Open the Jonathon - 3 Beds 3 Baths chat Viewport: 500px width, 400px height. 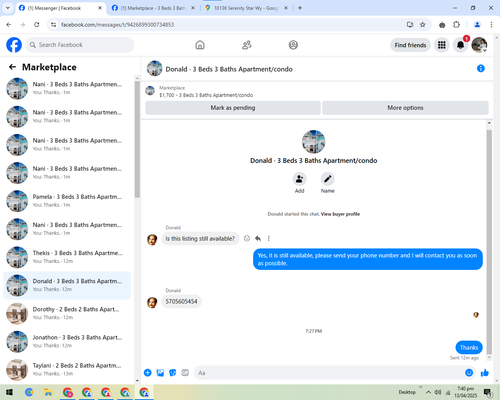point(67,341)
